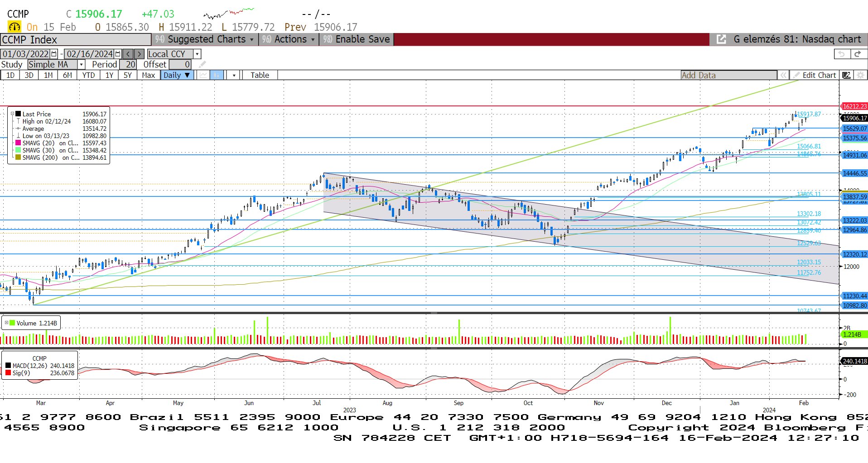This screenshot has height=463, width=868.
Task: Shift date range backward with left arrow
Action: 128,54
